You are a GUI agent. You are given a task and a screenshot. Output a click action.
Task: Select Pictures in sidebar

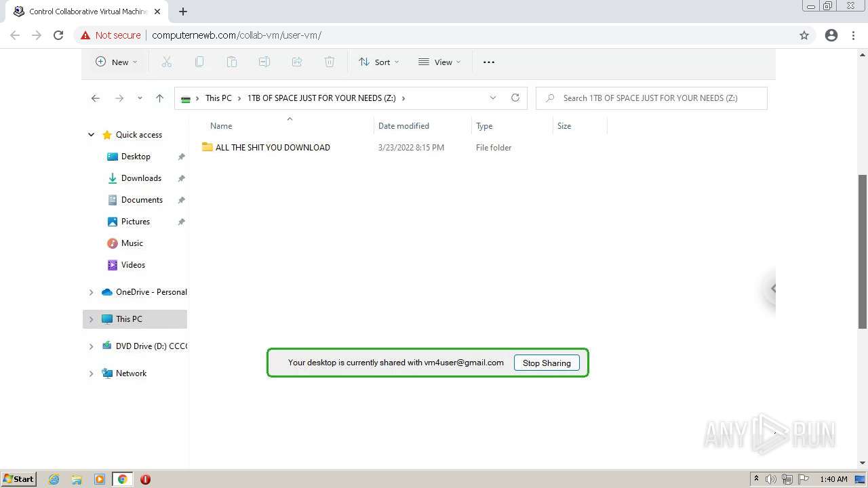[136, 222]
